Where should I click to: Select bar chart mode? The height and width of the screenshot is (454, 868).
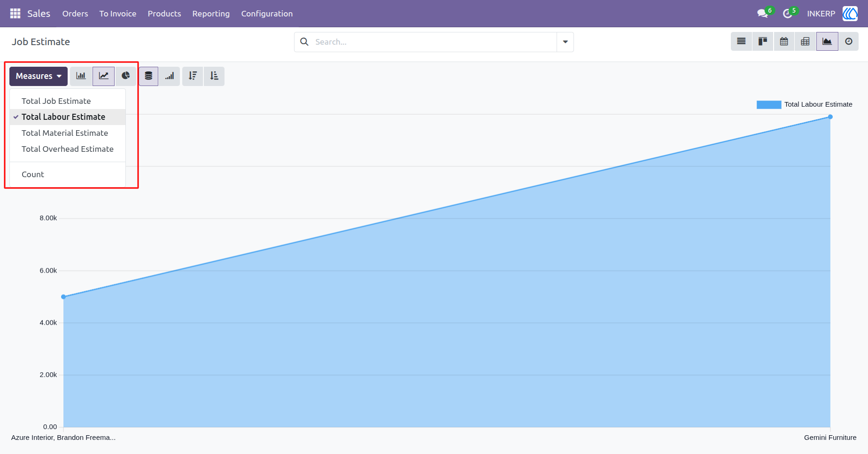(x=81, y=76)
